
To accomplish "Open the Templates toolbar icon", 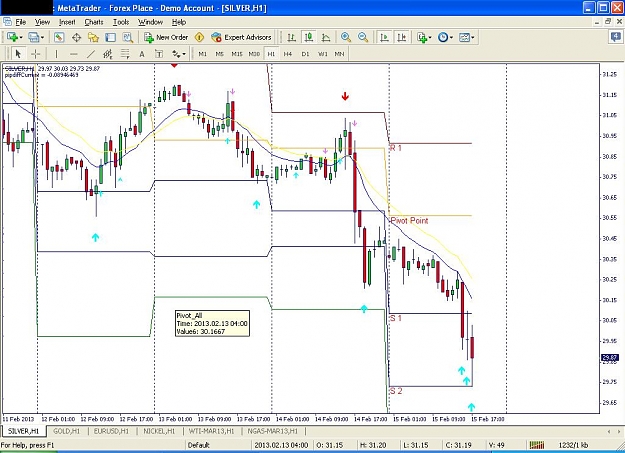I will tap(464, 37).
